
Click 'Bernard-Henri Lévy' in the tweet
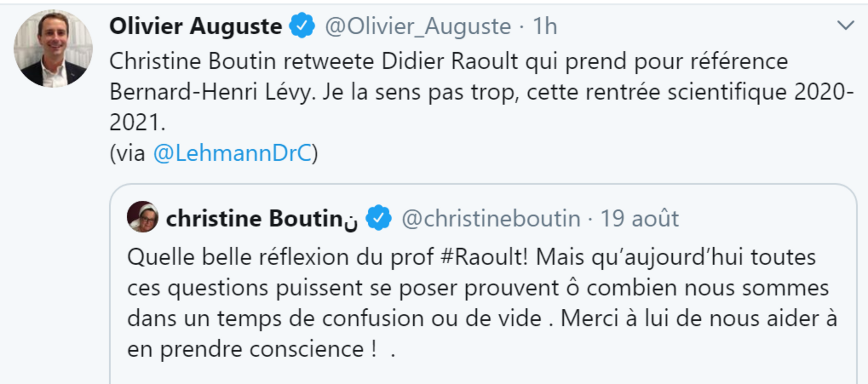(211, 92)
